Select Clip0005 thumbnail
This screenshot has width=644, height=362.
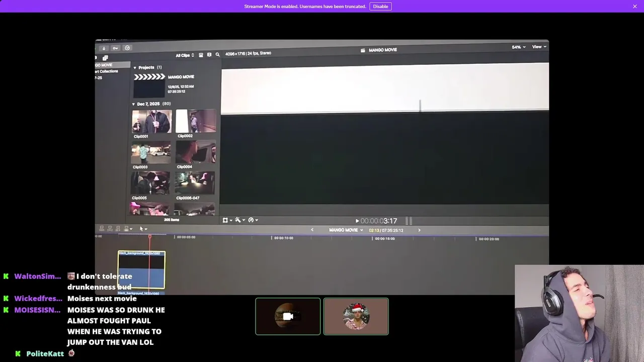[150, 183]
